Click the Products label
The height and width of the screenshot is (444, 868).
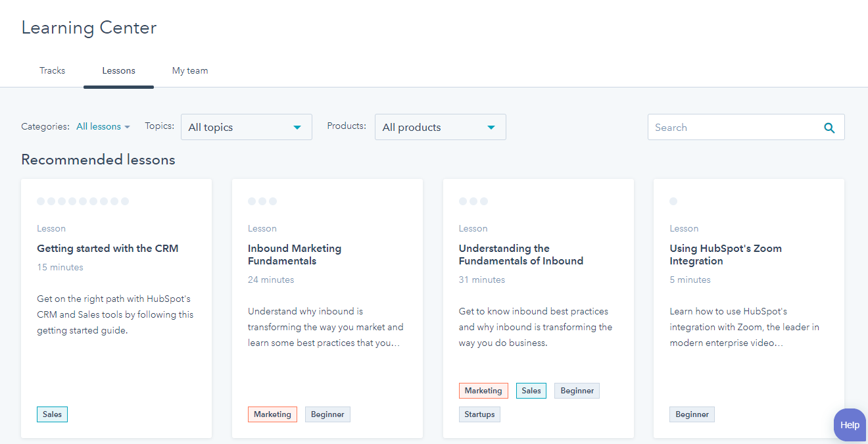click(347, 126)
